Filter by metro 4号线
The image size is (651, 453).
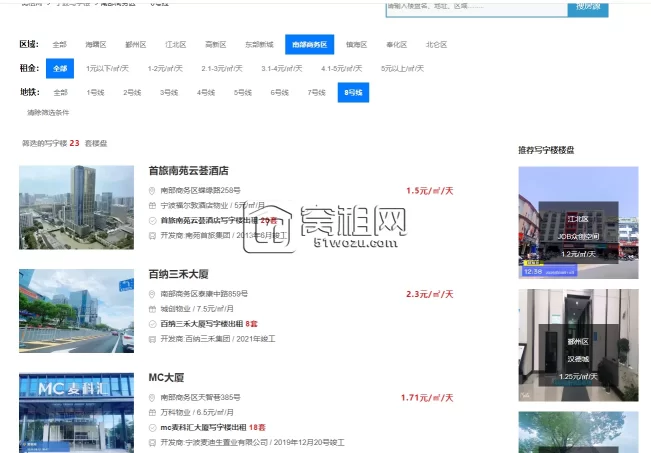click(x=206, y=93)
